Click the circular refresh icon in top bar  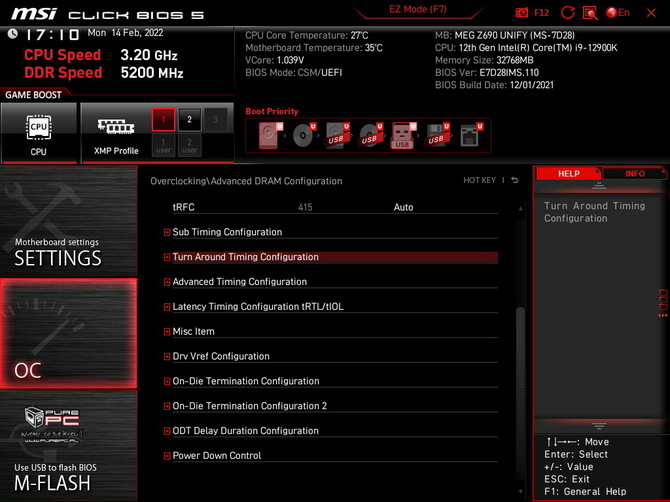(x=567, y=12)
